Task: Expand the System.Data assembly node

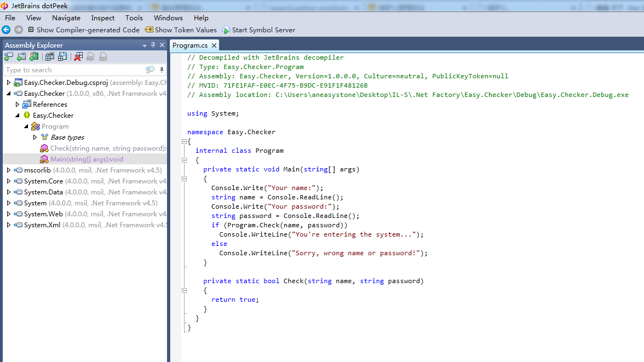Action: pos(9,192)
